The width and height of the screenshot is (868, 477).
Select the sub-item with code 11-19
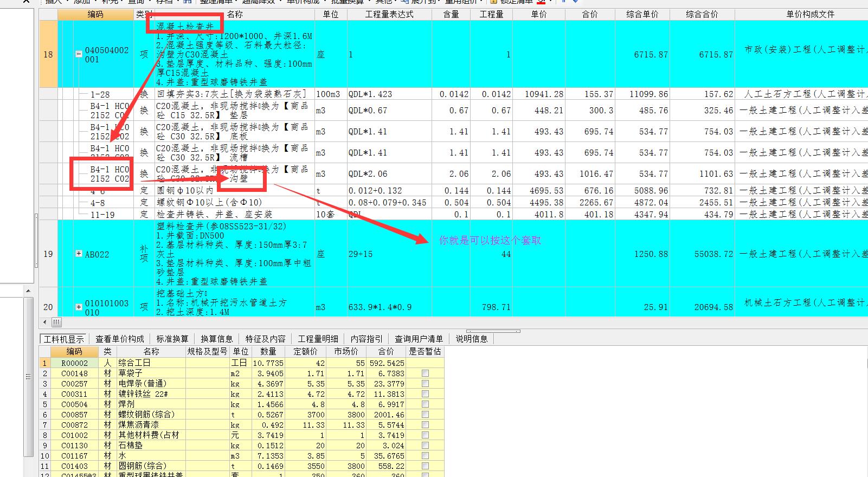pyautogui.click(x=102, y=214)
